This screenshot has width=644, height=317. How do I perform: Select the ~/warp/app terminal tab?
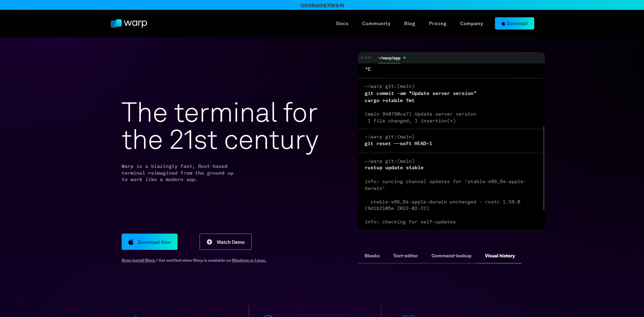(389, 58)
